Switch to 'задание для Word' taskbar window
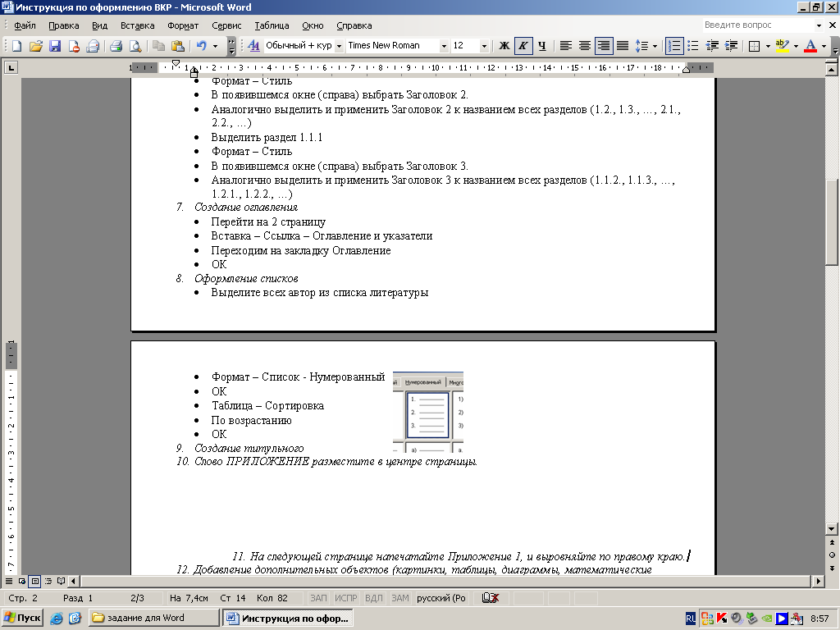 click(153, 618)
